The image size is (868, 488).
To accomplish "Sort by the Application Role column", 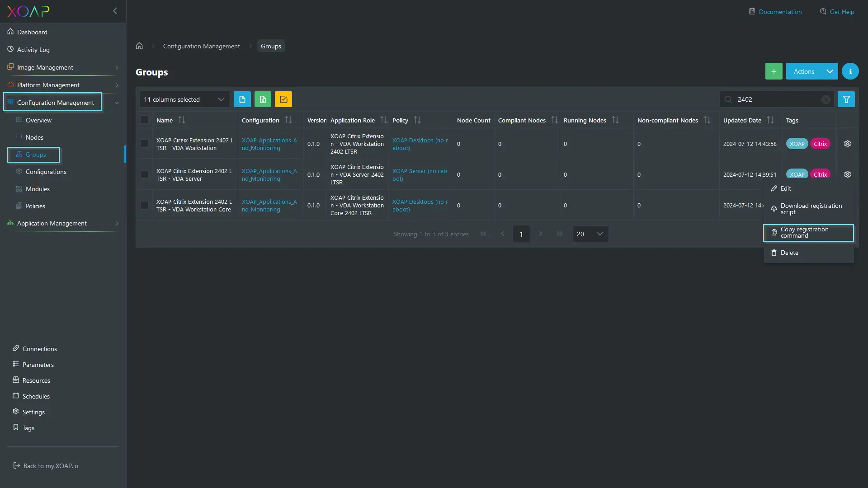I will click(384, 120).
